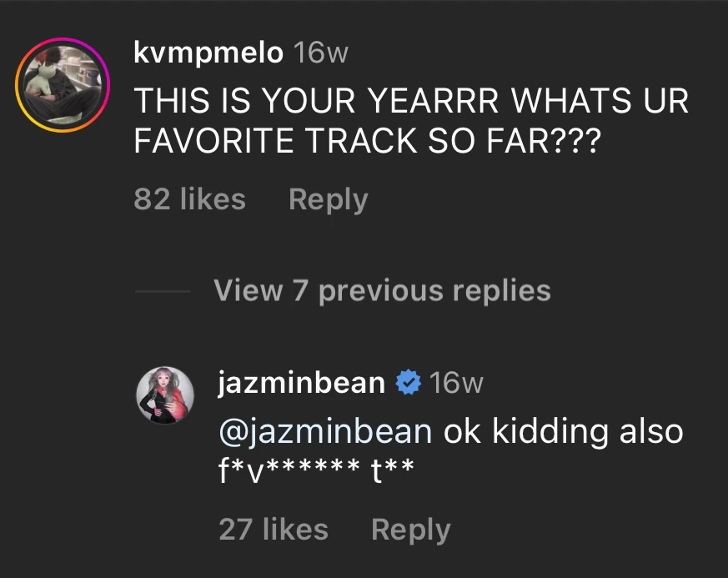View the 82 likes list

pos(189,200)
